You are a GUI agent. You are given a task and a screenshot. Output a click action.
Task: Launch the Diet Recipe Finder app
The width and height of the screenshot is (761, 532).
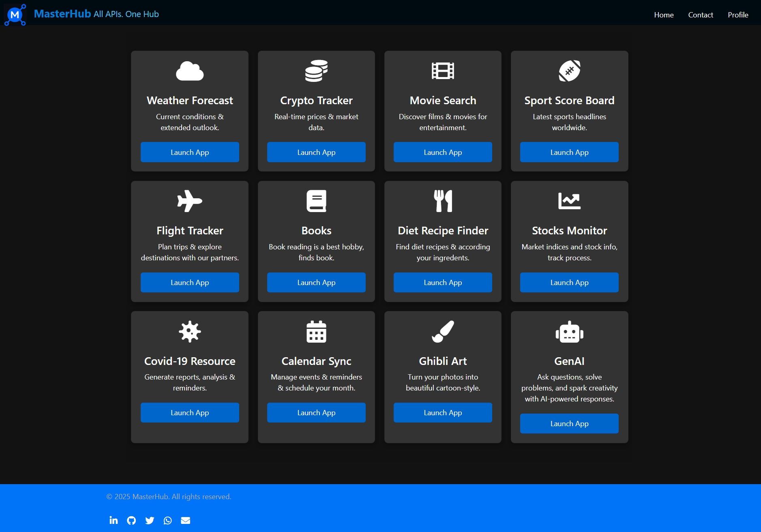tap(443, 282)
